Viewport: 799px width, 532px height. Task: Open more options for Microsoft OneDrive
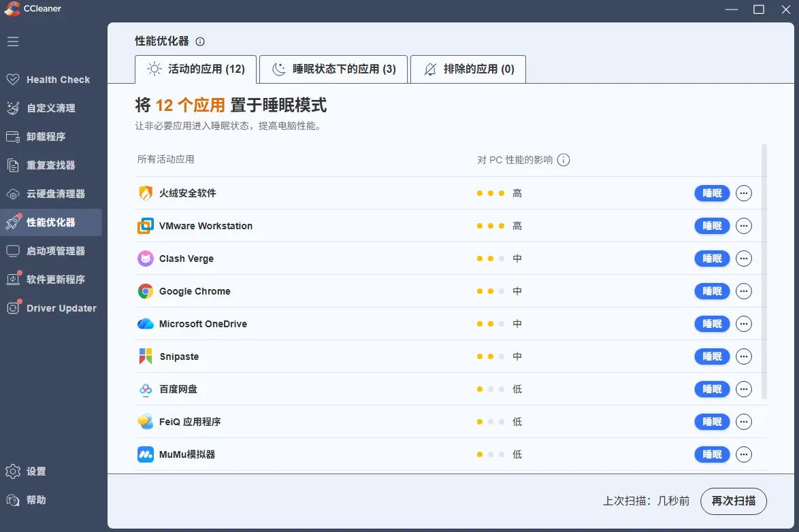point(744,324)
